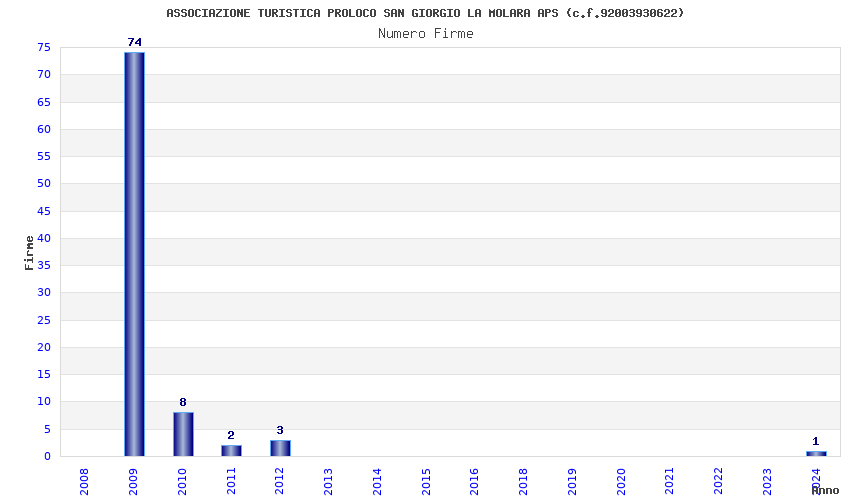The image size is (850, 500).
Task: Click the '1' data label above the 2024 bar
Action: tap(815, 441)
